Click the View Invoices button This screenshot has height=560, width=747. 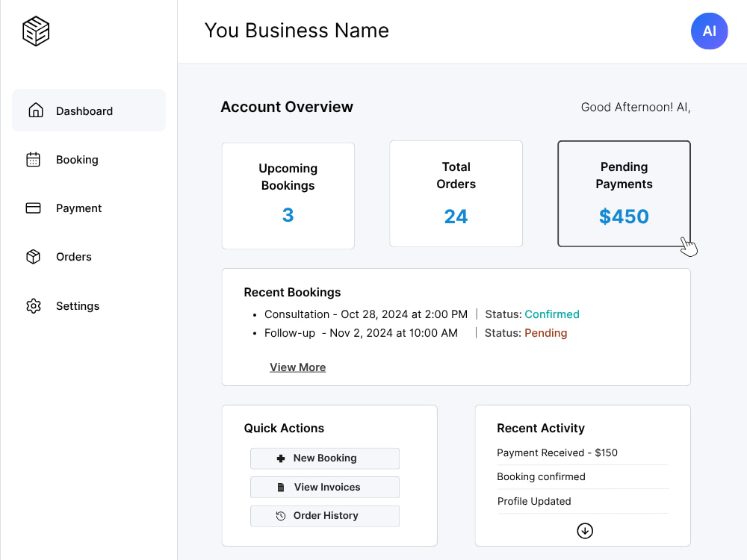[x=325, y=487]
